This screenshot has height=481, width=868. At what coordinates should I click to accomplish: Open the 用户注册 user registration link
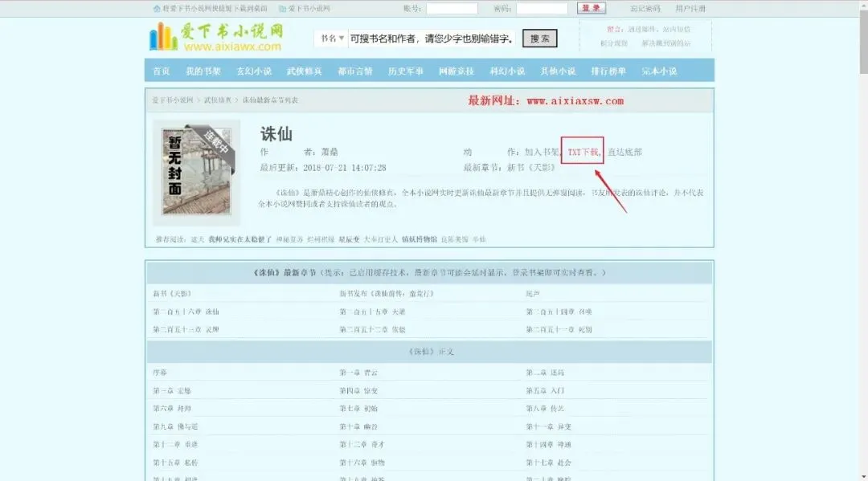point(690,9)
